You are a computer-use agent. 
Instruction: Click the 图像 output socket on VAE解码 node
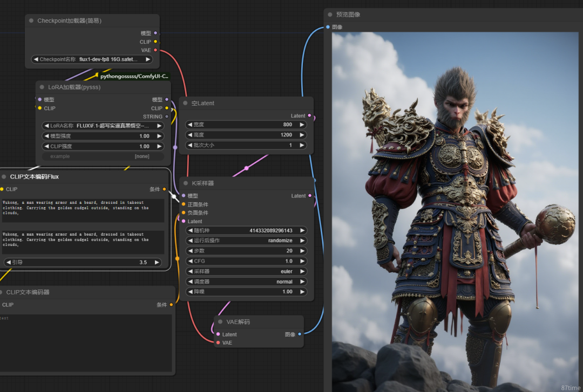coord(300,334)
